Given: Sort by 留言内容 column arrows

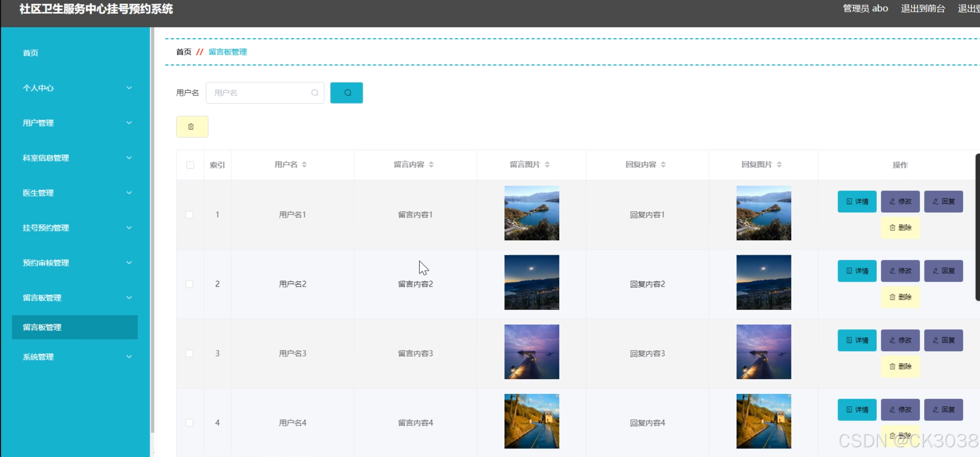Looking at the screenshot, I should pos(431,165).
